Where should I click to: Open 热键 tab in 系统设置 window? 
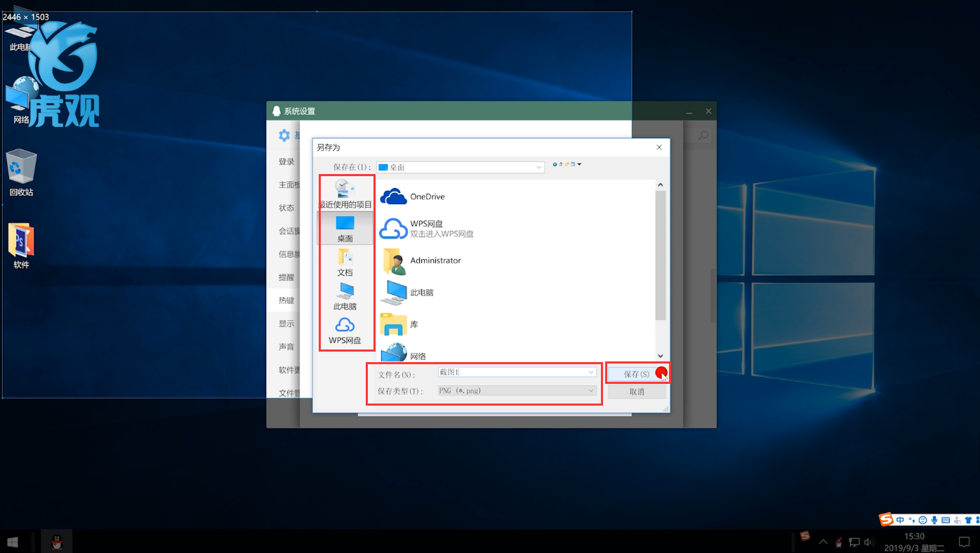point(286,300)
